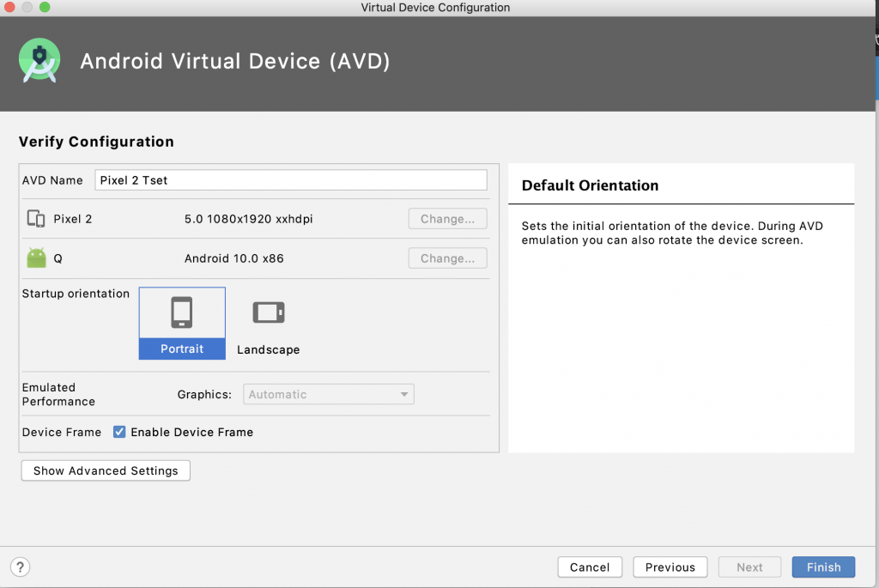The width and height of the screenshot is (879, 588).
Task: Click the green Android Q system image icon
Action: point(36,258)
